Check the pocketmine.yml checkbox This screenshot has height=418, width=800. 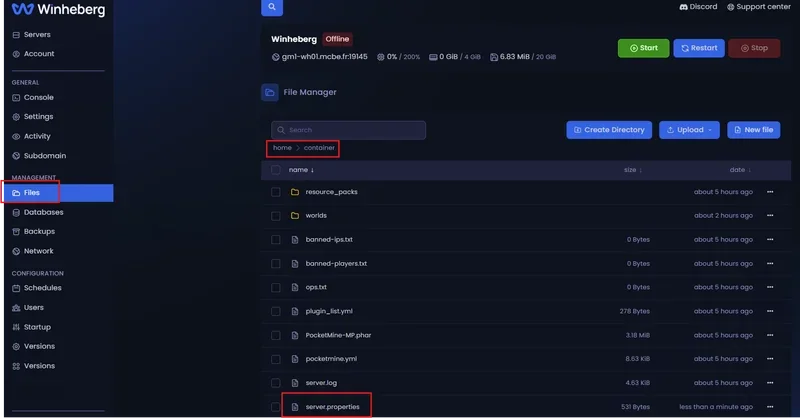[x=276, y=359]
